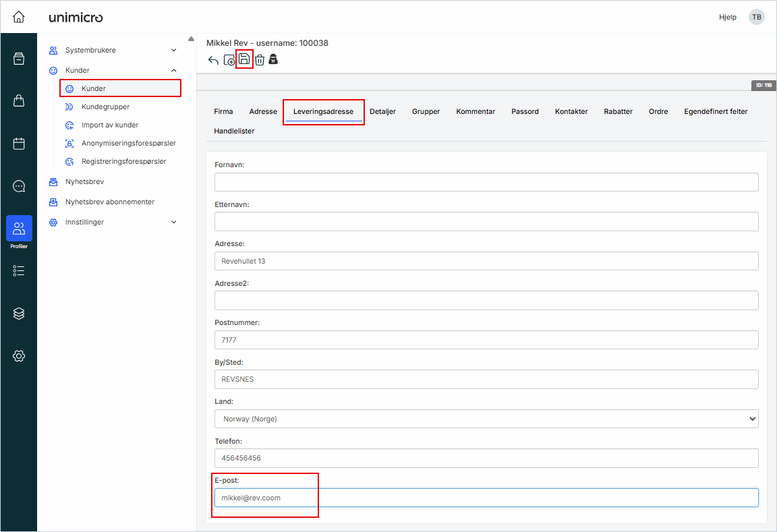The width and height of the screenshot is (777, 532).
Task: Click the save disk icon in toolbar
Action: point(244,59)
